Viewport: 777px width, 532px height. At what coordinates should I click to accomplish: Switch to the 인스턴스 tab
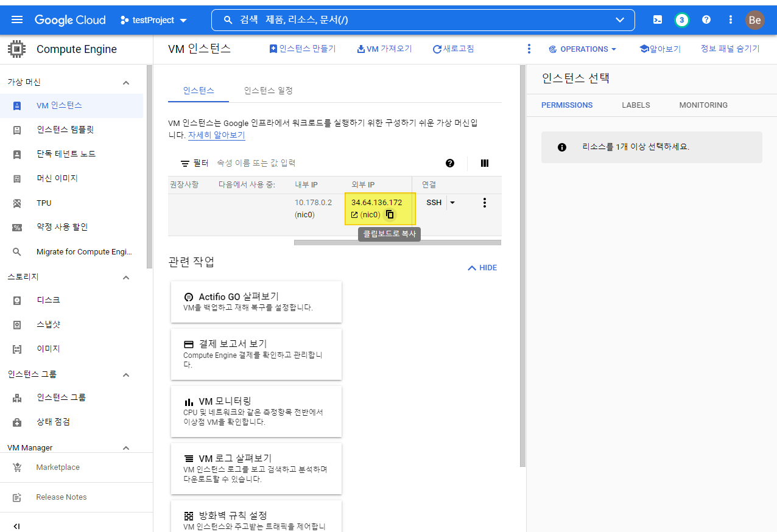pos(199,90)
